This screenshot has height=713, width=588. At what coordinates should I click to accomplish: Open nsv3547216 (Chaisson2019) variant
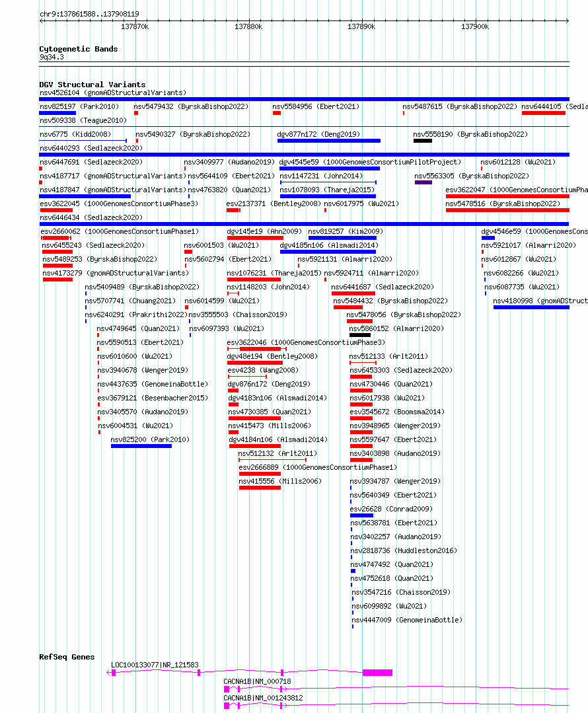(401, 592)
